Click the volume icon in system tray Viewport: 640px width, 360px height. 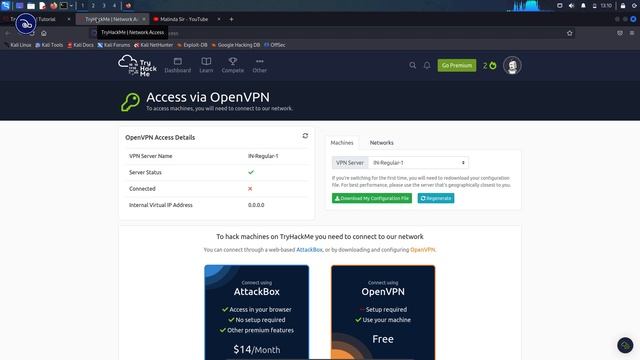[x=571, y=6]
